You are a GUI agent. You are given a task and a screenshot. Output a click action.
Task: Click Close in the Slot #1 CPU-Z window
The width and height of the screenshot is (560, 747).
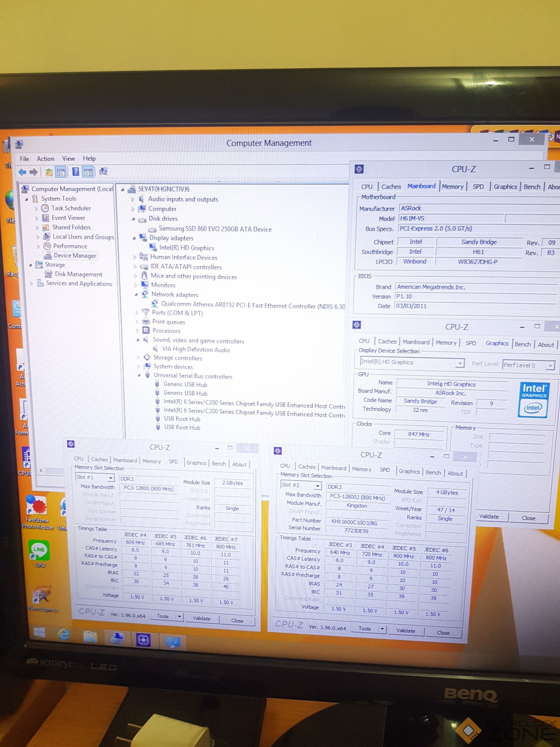237,620
